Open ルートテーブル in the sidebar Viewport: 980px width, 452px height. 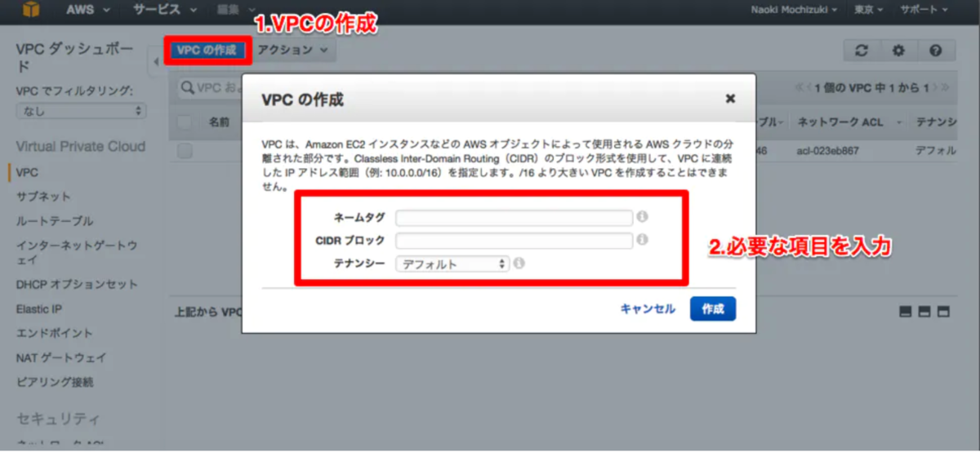click(x=55, y=221)
